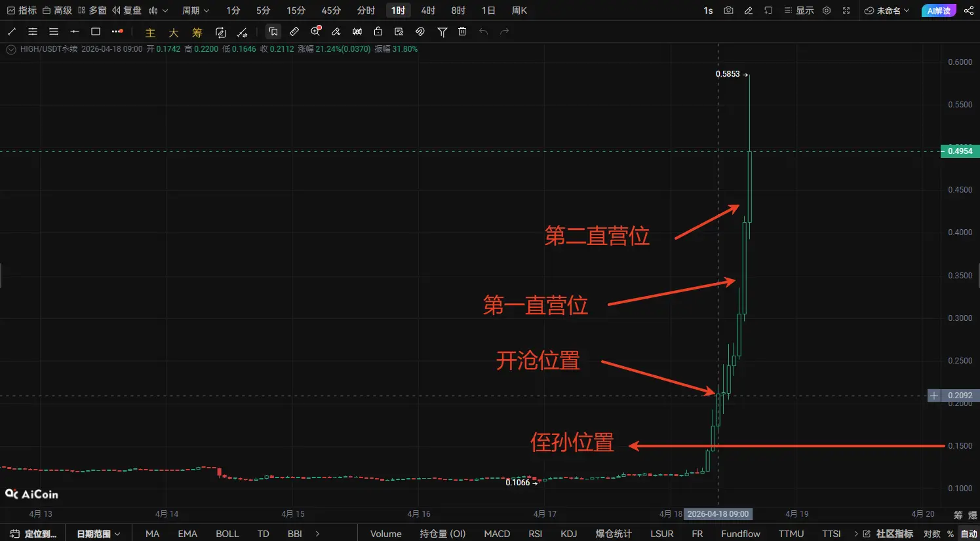Viewport: 980px width, 541px height.
Task: Switch to the 4时 timeframe
Action: [x=428, y=10]
